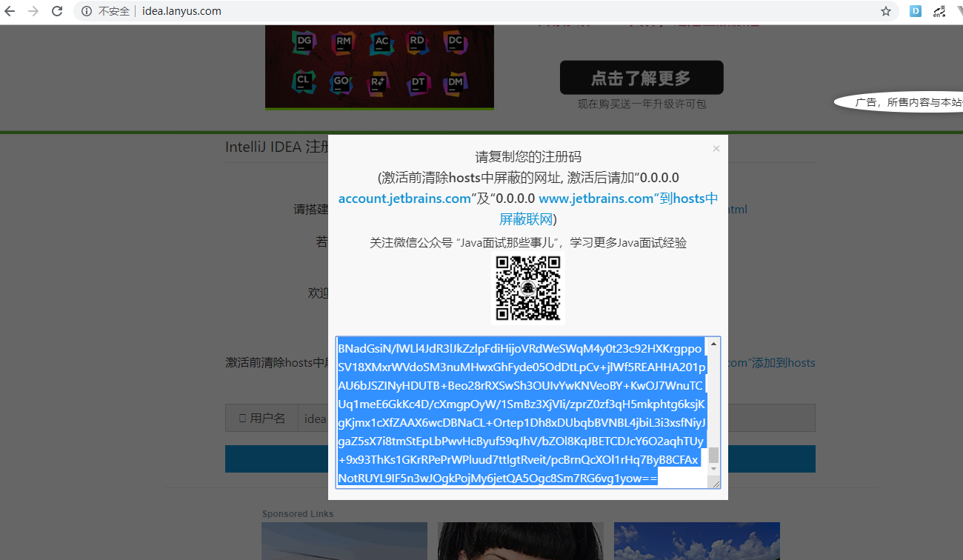Click code line starting with BNadGsiN

pyautogui.click(x=519, y=348)
